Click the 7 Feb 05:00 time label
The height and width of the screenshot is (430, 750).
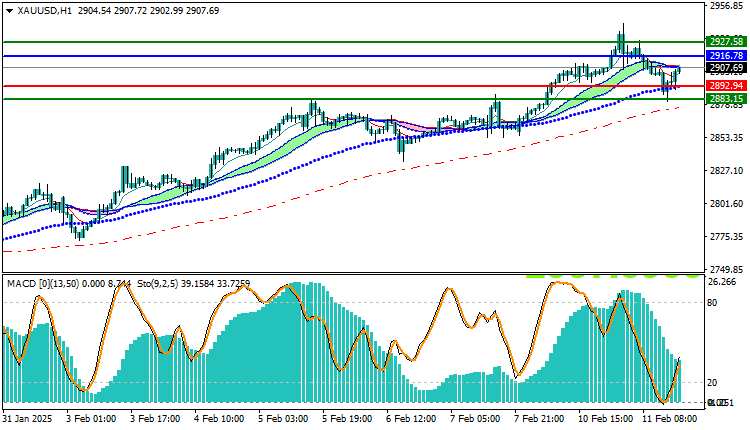(x=475, y=419)
